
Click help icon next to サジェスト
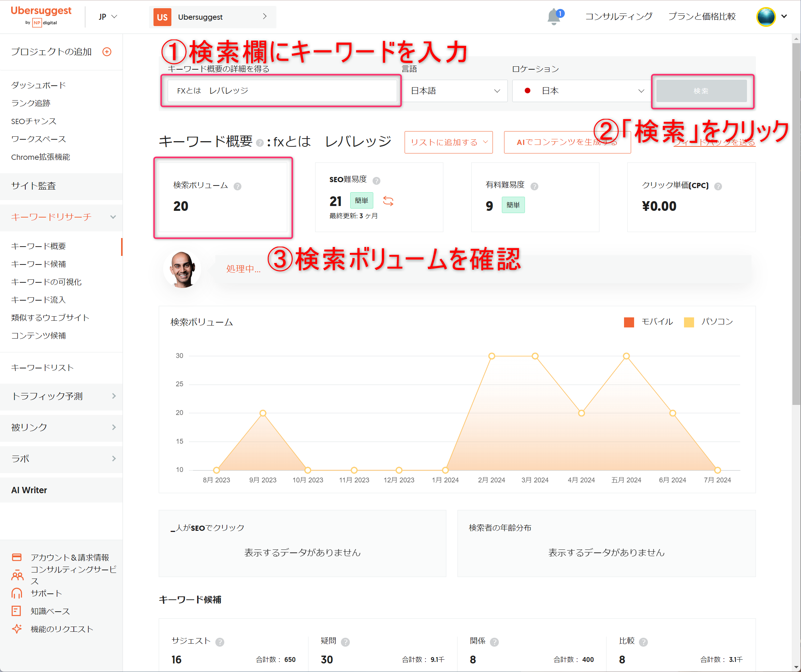(x=220, y=642)
